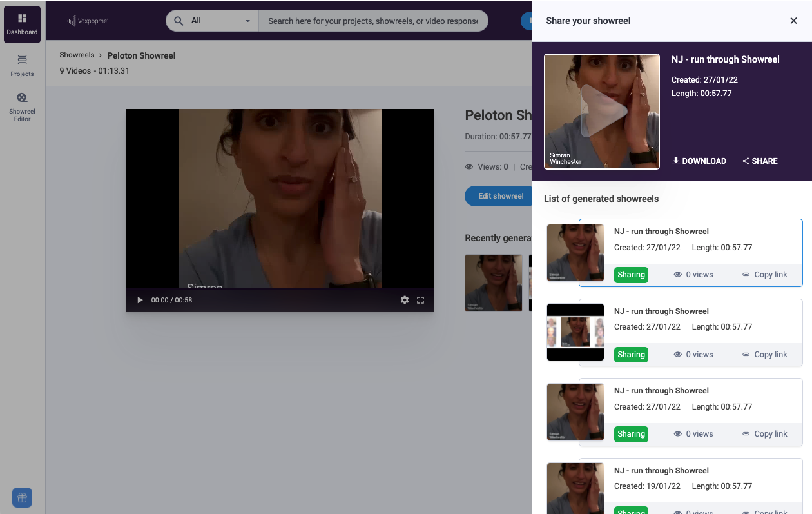Toggle Sharing on the collage-thumbnail showreel
This screenshot has width=812, height=514.
click(x=631, y=355)
